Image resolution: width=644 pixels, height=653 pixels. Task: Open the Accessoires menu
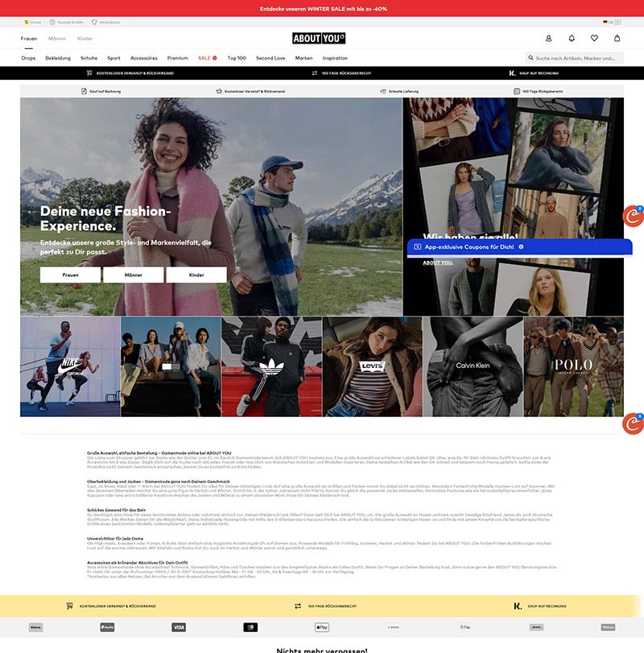(x=143, y=58)
